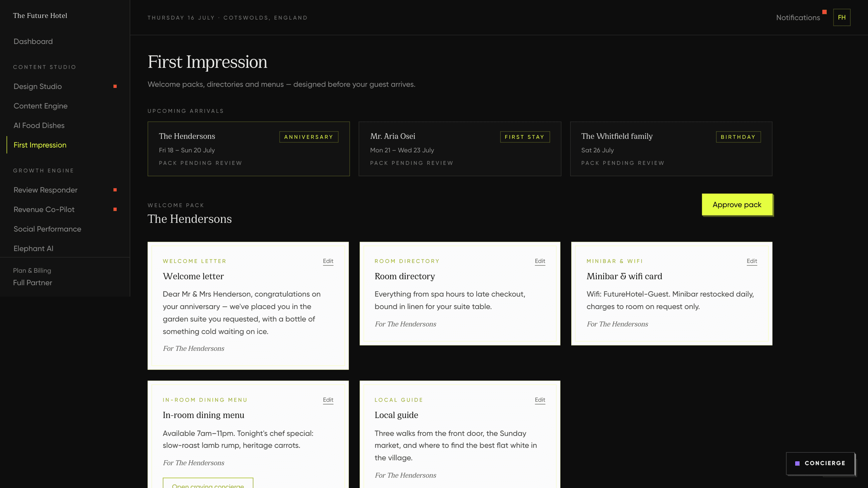Open Content Engine section
Image resolution: width=868 pixels, height=488 pixels.
(x=40, y=106)
